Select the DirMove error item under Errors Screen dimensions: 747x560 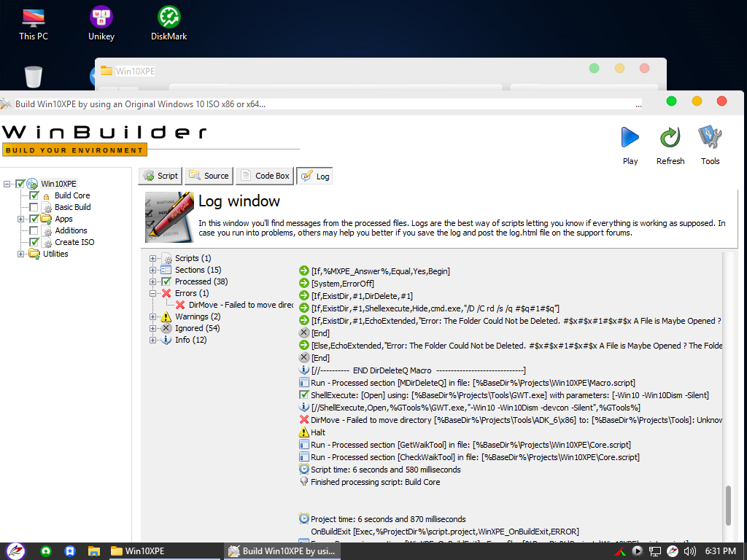[241, 305]
